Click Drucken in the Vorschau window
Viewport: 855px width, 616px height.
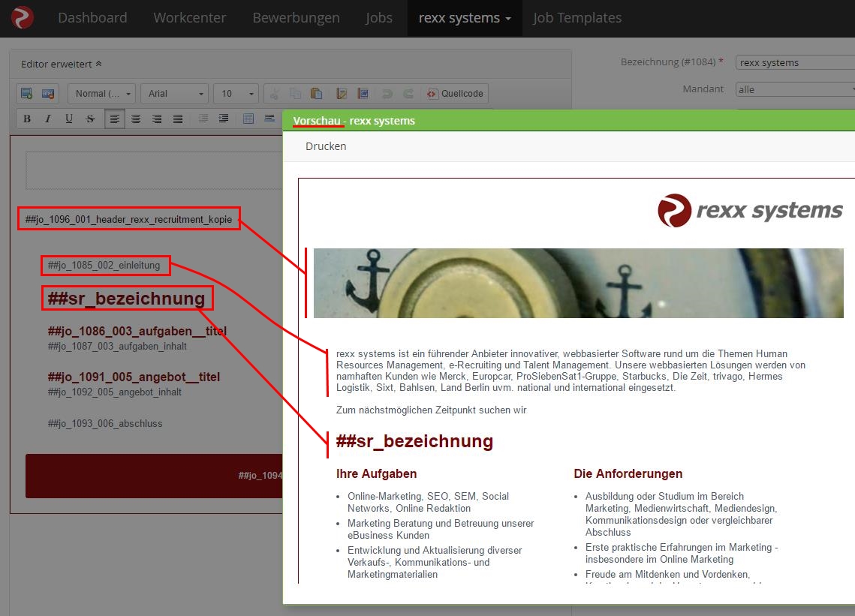326,146
